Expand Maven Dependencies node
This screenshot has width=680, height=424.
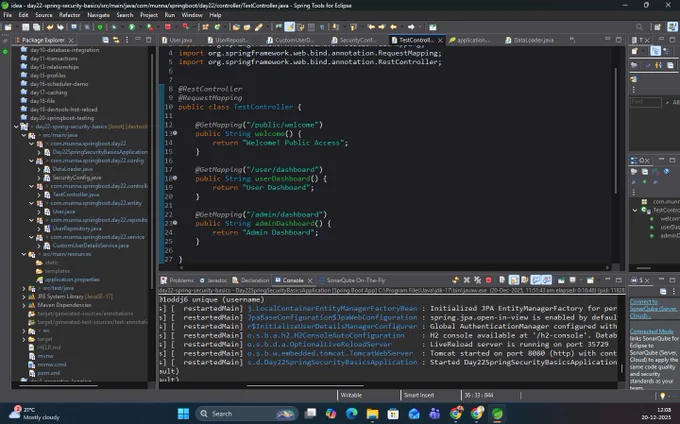[x=24, y=305]
